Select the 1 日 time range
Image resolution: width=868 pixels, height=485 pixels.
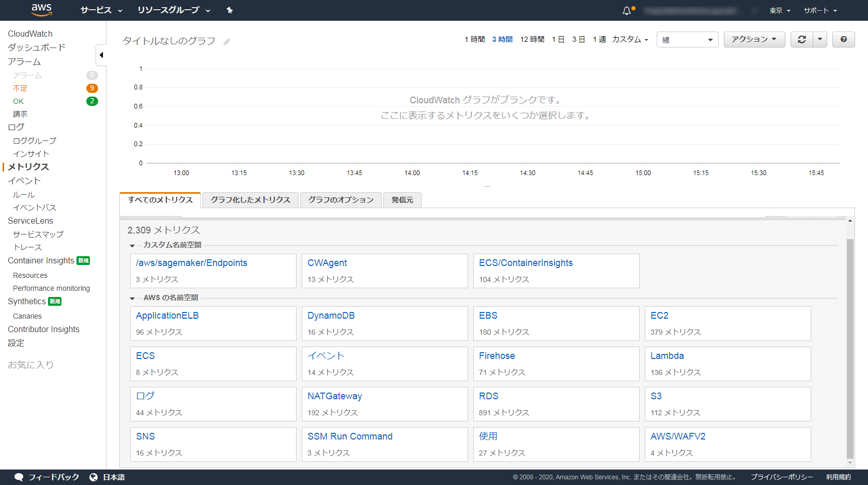(558, 39)
